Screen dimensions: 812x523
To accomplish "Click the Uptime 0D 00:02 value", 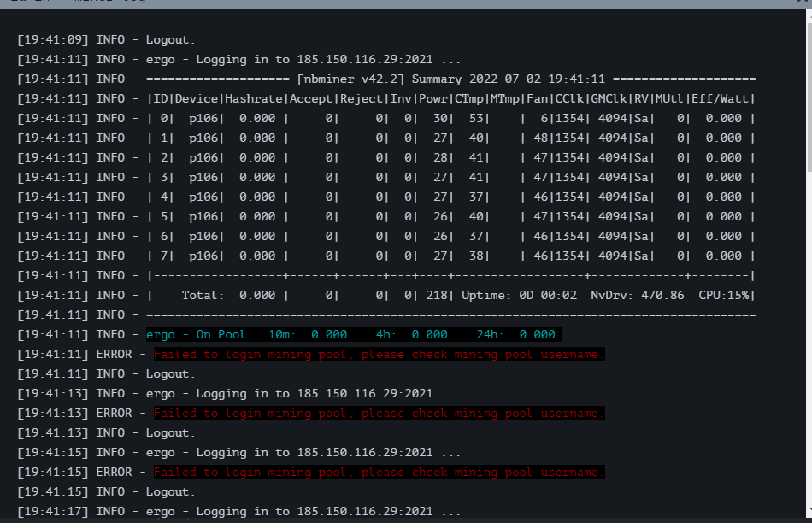I will click(x=519, y=296).
